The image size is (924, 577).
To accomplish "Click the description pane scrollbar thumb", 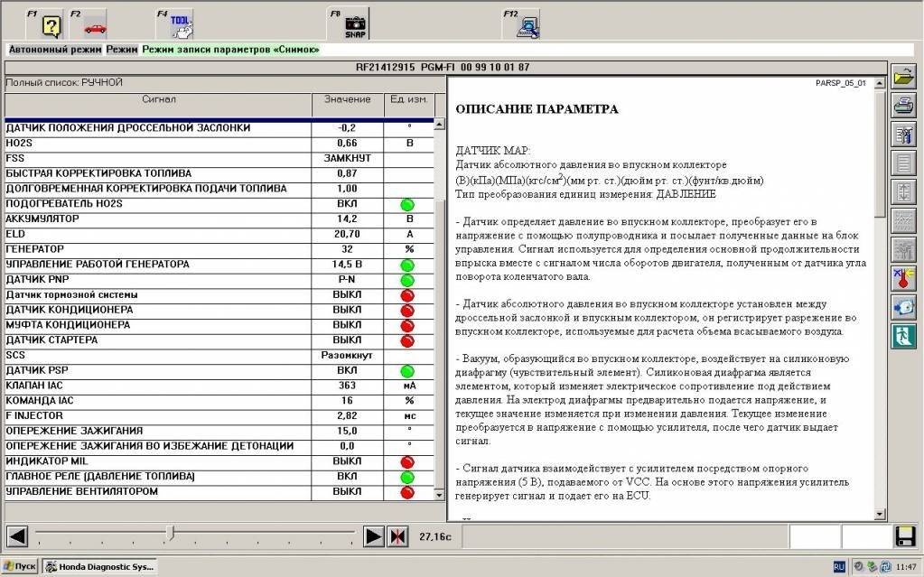I will 879,154.
